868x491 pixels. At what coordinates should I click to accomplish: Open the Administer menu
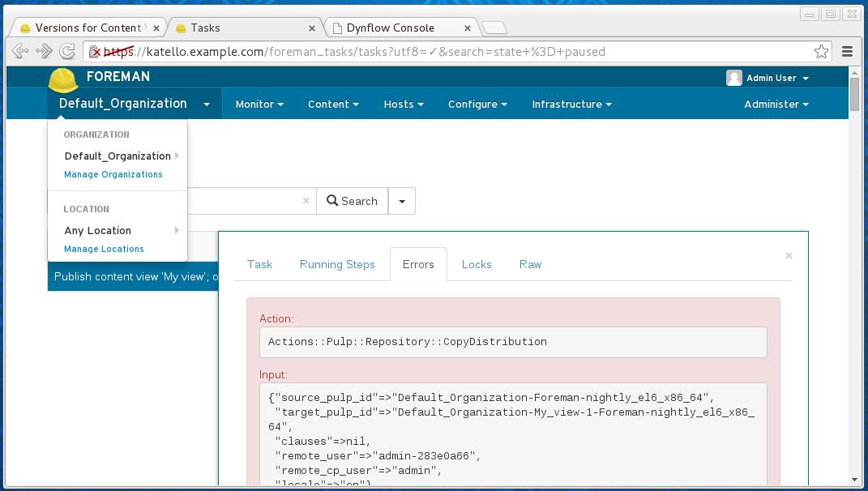pos(776,104)
